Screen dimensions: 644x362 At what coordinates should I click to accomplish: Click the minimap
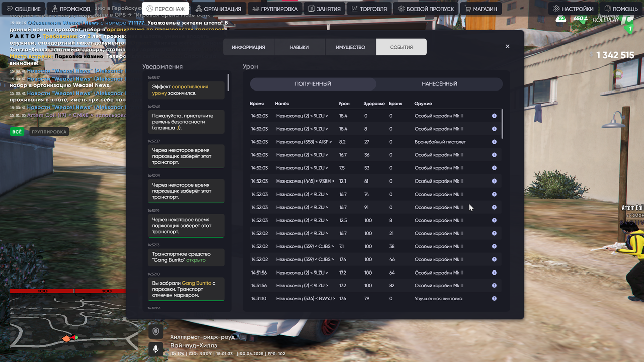pyautogui.click(x=74, y=322)
